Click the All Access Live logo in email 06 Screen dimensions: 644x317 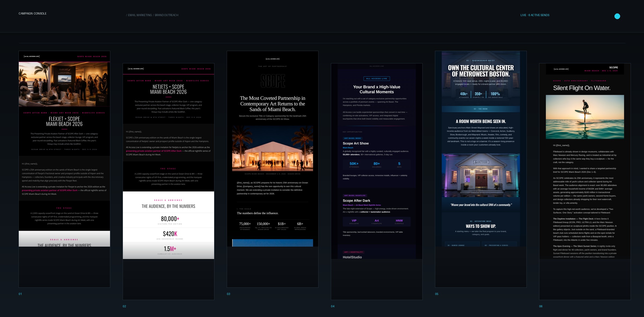coord(561,69)
